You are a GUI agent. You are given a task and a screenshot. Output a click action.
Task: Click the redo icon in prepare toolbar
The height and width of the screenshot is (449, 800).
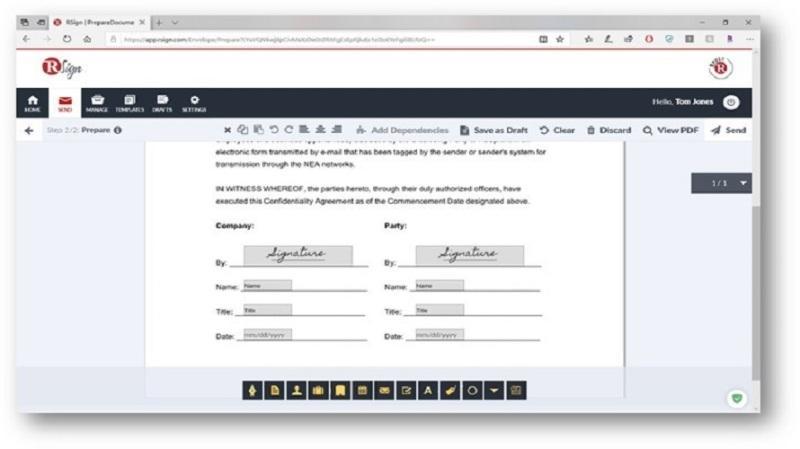(289, 130)
